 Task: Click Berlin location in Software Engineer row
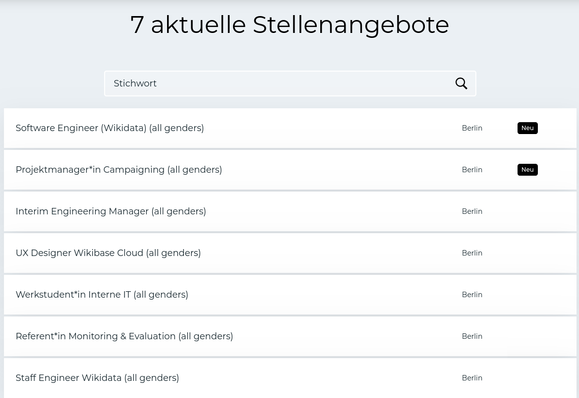472,128
